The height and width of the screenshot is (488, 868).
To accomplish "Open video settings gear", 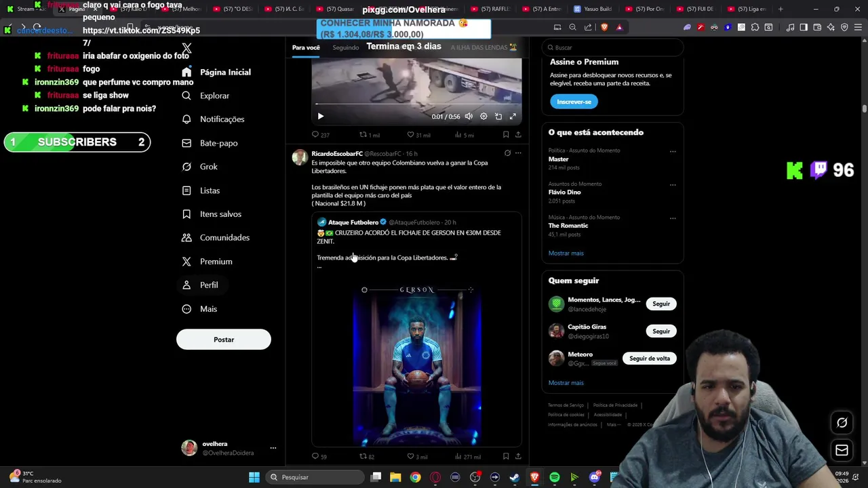I will pos(484,117).
